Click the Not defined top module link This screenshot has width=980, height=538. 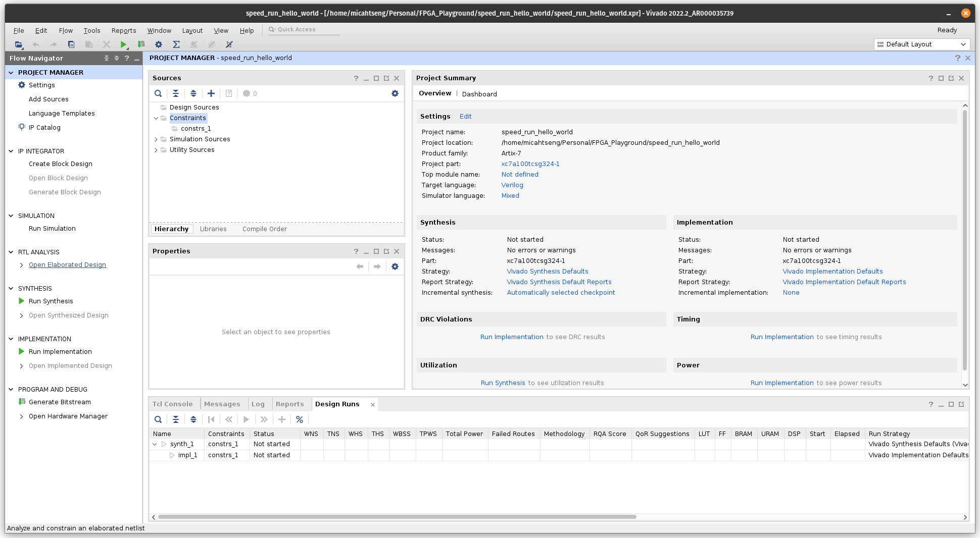pyautogui.click(x=520, y=175)
